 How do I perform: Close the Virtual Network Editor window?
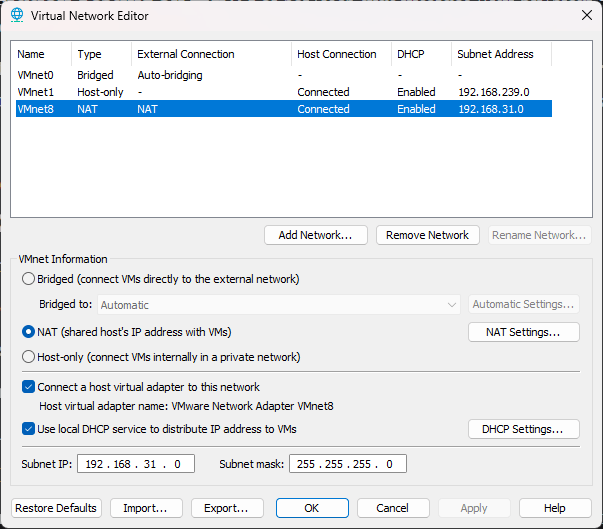coord(585,15)
